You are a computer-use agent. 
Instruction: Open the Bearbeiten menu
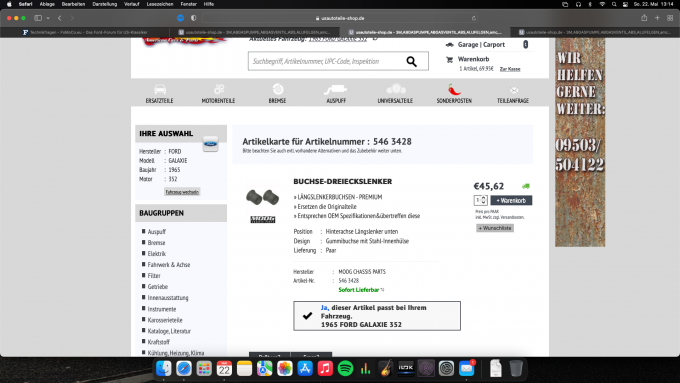click(73, 4)
